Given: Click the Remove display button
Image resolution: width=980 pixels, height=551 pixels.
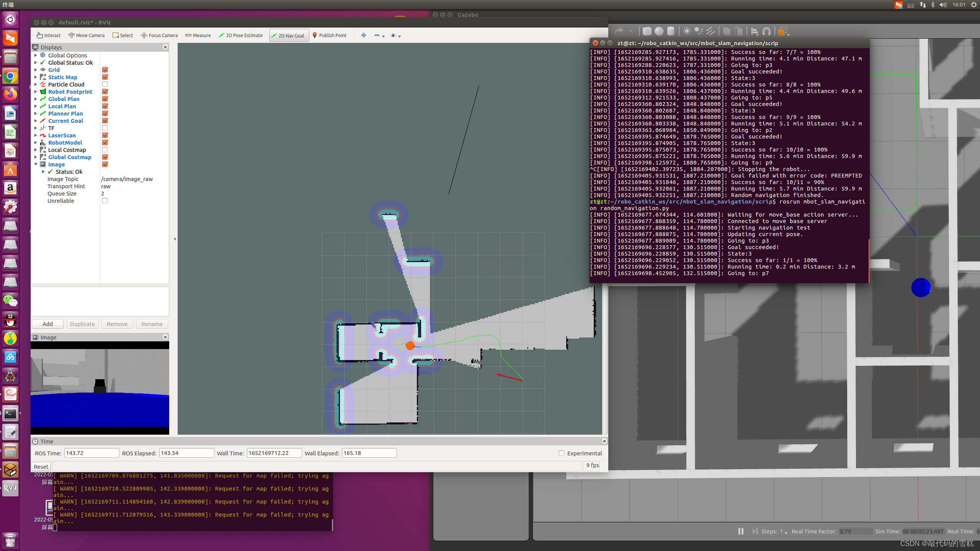Looking at the screenshot, I should click(117, 324).
